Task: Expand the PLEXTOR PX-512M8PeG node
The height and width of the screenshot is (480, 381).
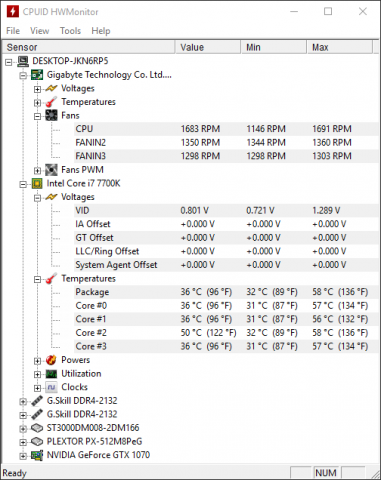Action: pos(23,442)
